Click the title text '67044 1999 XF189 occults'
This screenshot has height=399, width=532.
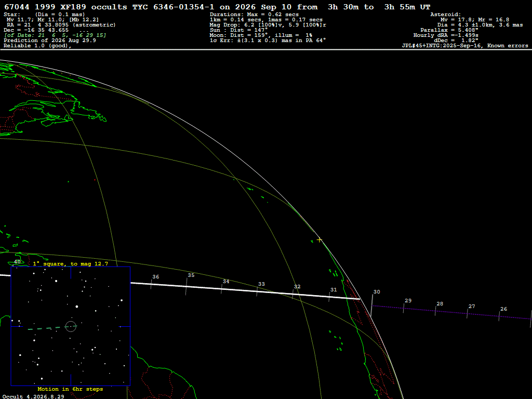[x=65, y=7]
